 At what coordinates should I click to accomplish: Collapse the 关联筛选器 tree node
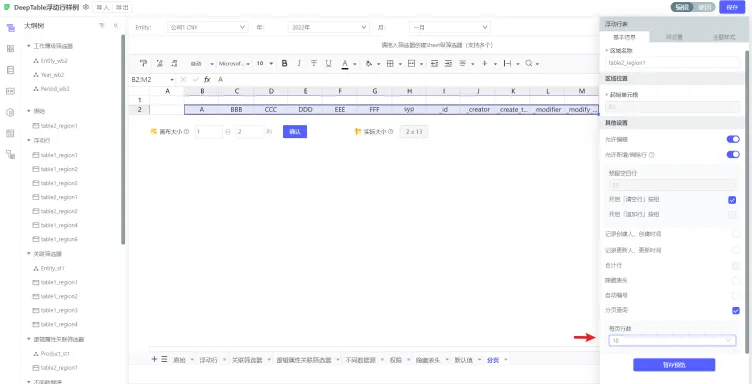(x=29, y=254)
